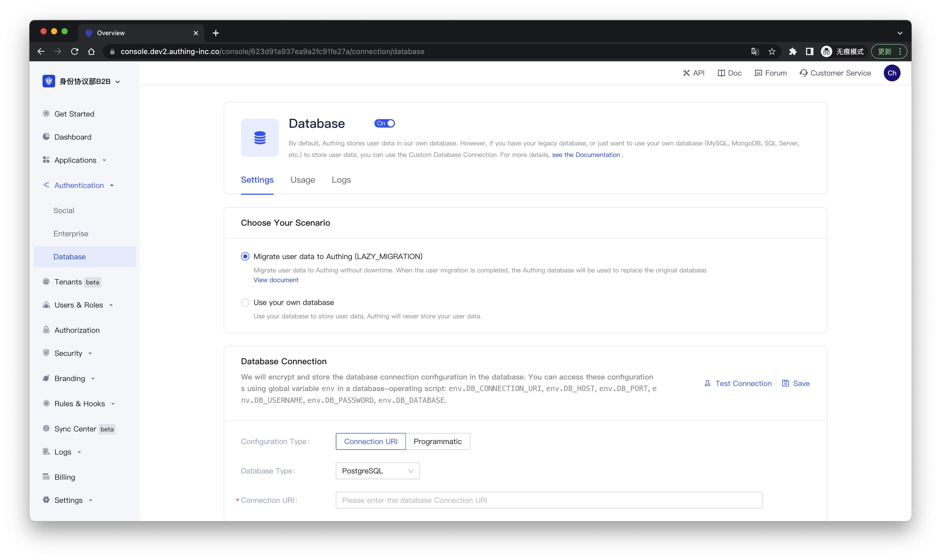Click the Rules & Hooks icon

[x=47, y=403]
